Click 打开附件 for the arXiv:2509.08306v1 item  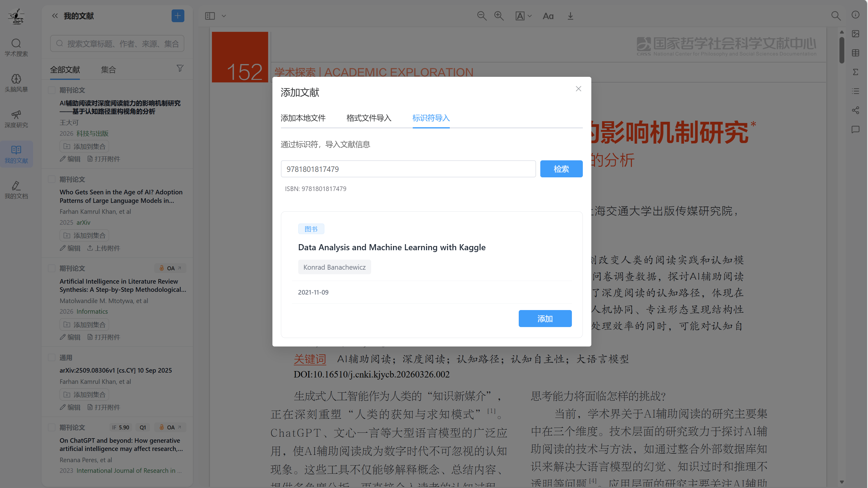point(104,408)
